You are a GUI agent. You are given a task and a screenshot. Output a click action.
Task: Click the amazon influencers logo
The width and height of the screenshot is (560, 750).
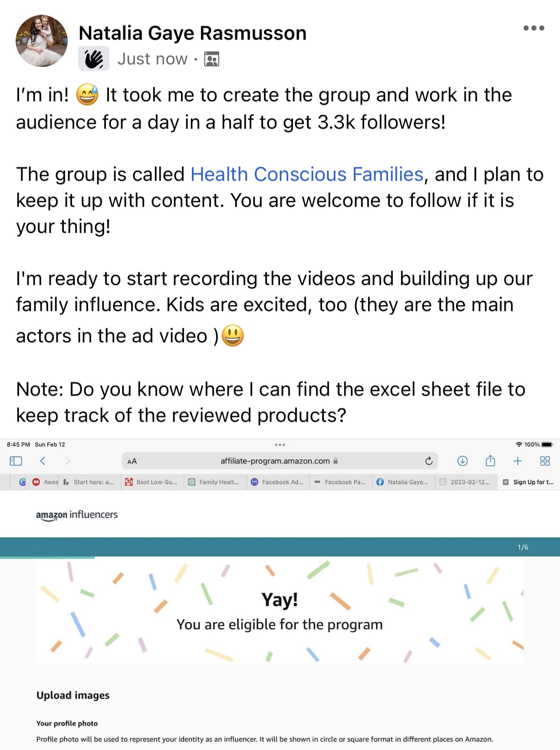77,515
